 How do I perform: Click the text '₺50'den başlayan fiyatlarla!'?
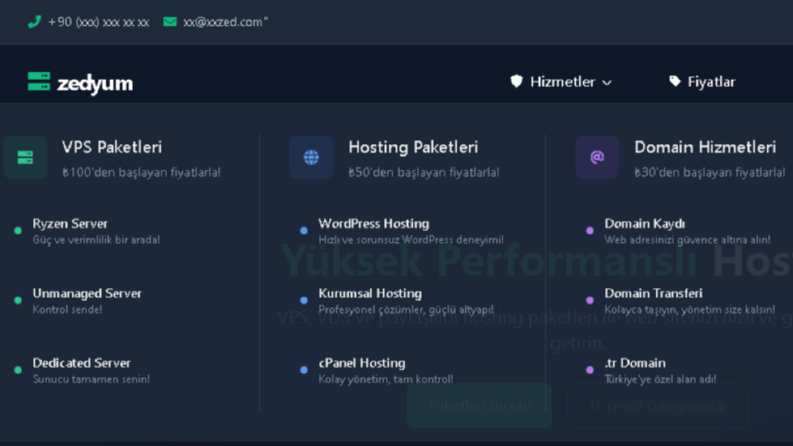click(x=424, y=172)
